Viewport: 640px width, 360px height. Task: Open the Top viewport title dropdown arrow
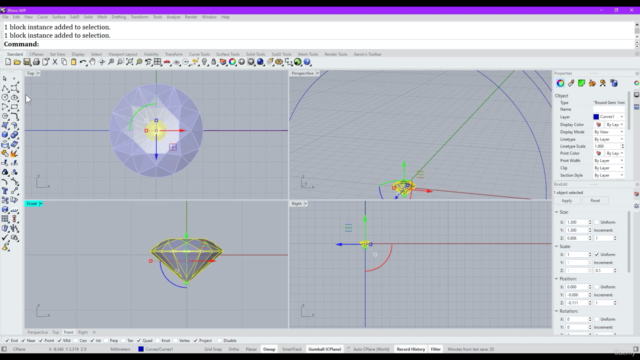[38, 73]
